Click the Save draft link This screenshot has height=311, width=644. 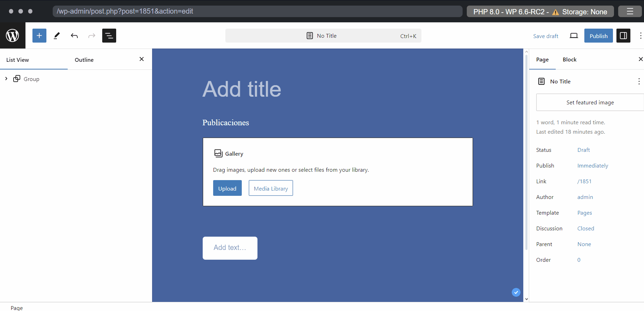tap(546, 36)
